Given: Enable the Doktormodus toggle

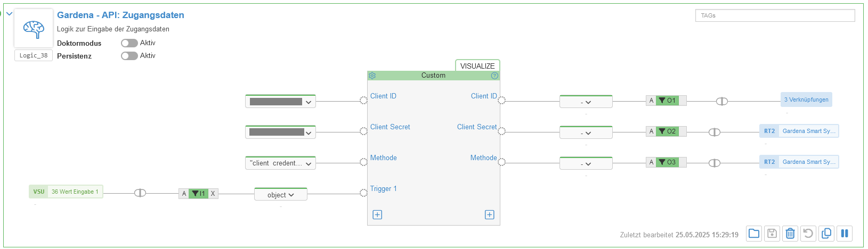Looking at the screenshot, I should click(129, 43).
